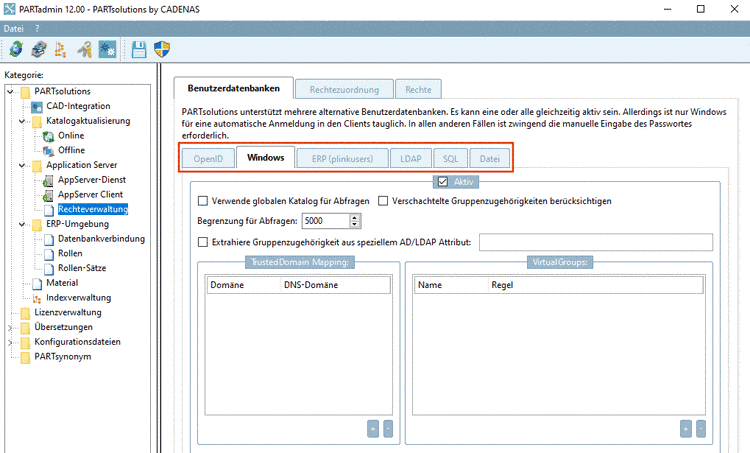Image resolution: width=750 pixels, height=453 pixels.
Task: Enable Verschachtelte Gruppenzugehörigkeiten berücksichtigen checkbox
Action: click(x=383, y=201)
